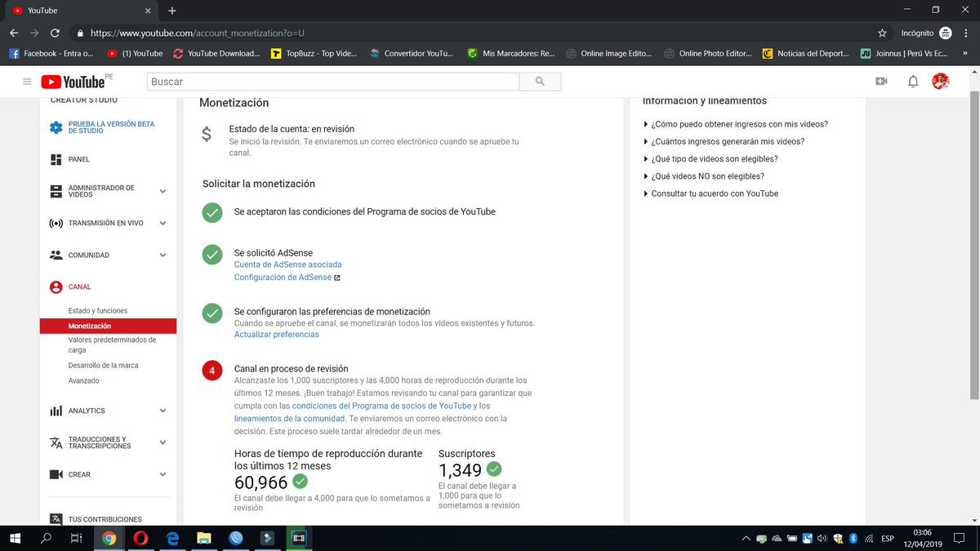Open the Online Image Editor bookmark

608,54
